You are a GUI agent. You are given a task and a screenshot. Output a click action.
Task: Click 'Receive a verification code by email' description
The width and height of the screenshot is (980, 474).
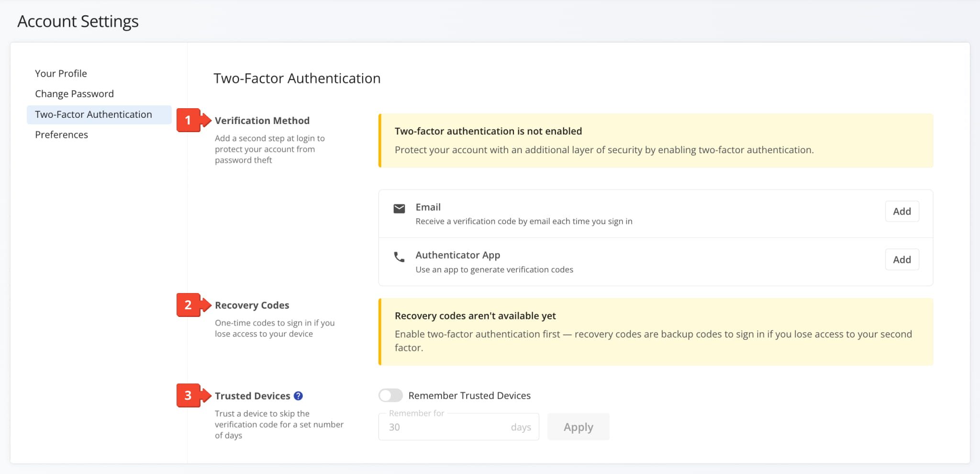[x=524, y=221]
